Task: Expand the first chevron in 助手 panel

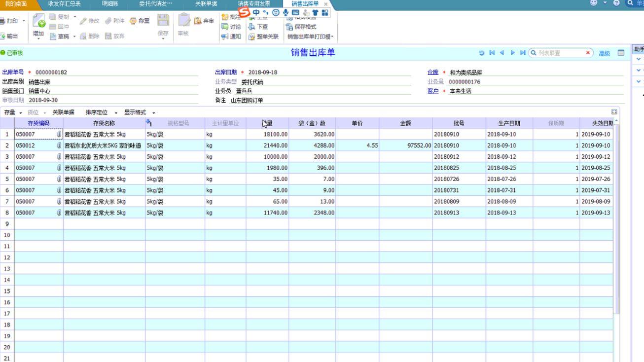Action: pos(639,59)
